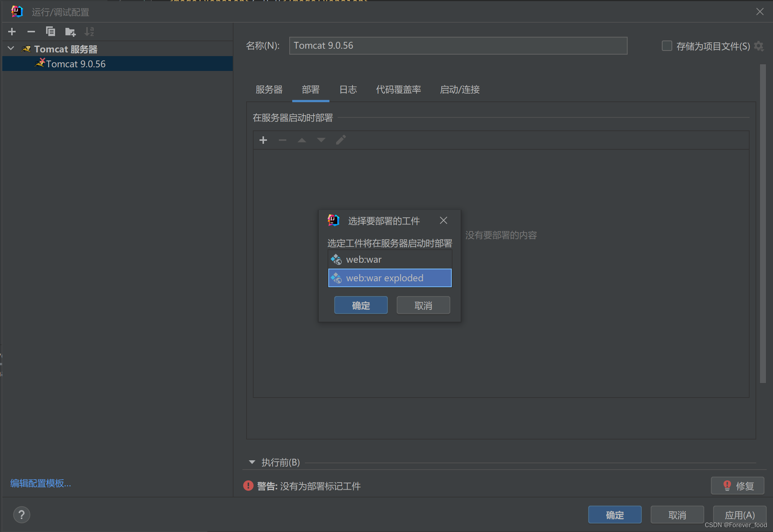773x532 pixels.
Task: Copy the selected configuration
Action: pyautogui.click(x=51, y=32)
